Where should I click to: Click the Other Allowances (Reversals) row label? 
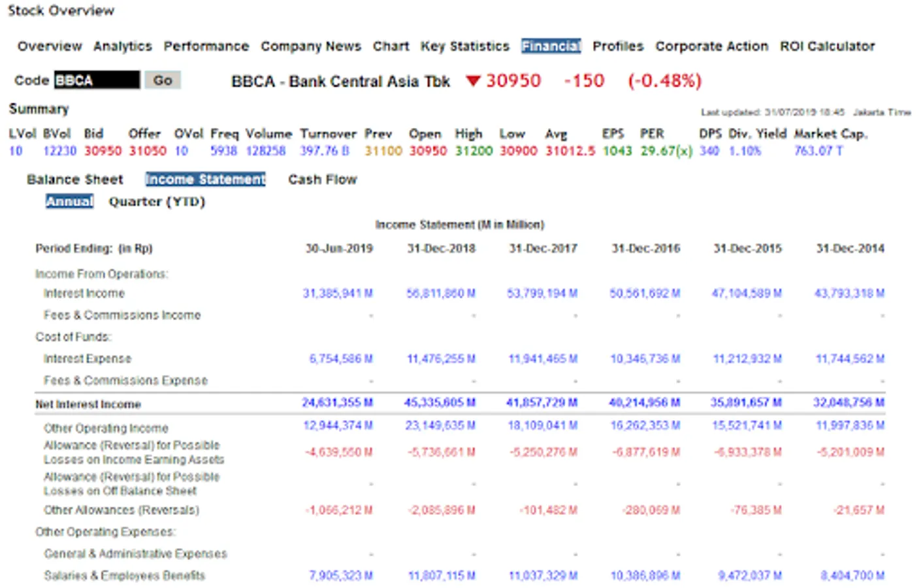coord(121,510)
